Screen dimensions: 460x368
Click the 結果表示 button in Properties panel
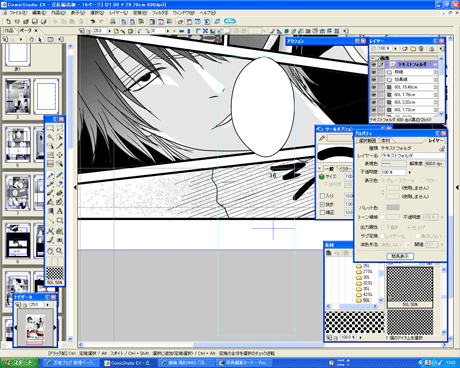point(400,256)
